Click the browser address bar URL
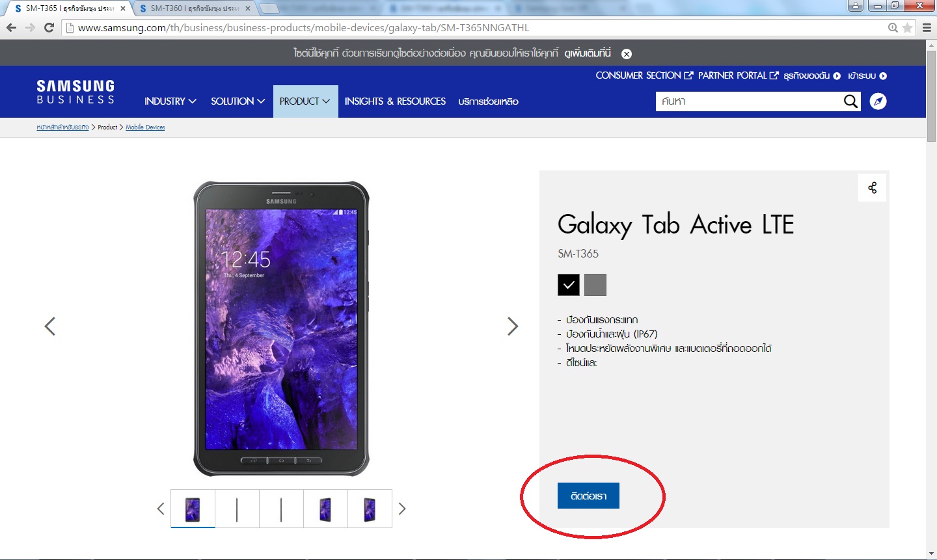Image resolution: width=937 pixels, height=560 pixels. pyautogui.click(x=303, y=28)
